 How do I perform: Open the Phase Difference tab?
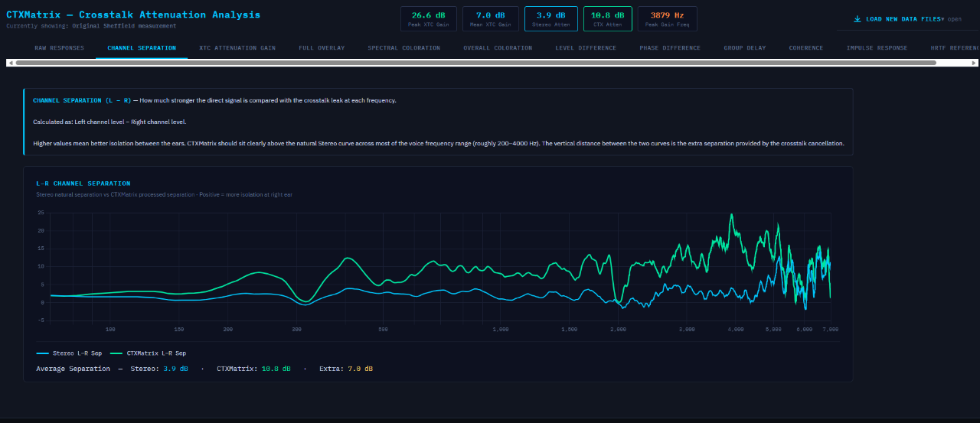click(670, 48)
